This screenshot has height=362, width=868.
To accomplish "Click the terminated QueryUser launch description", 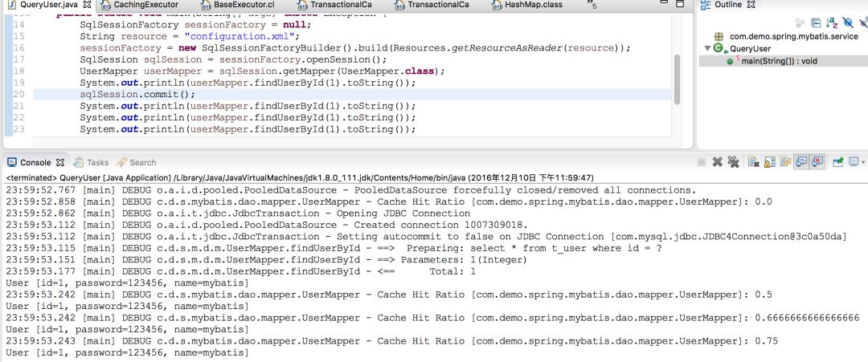I will click(300, 178).
